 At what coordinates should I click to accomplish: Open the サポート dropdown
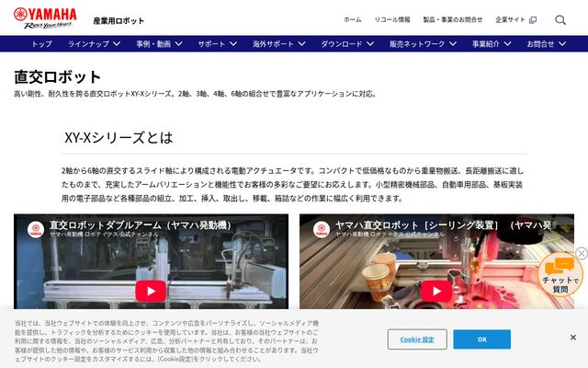pos(218,44)
